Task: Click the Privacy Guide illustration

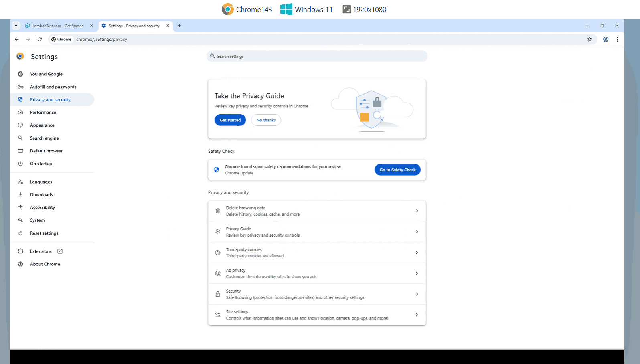Action: pos(372,109)
